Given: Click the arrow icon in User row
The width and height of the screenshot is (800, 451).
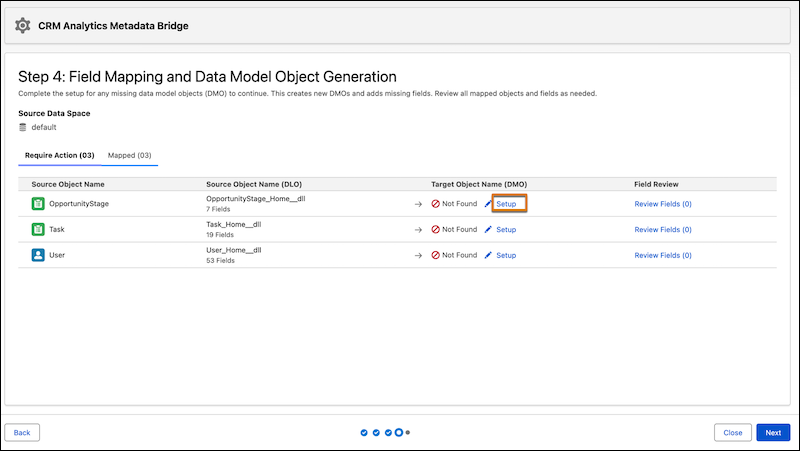Looking at the screenshot, I should [418, 255].
